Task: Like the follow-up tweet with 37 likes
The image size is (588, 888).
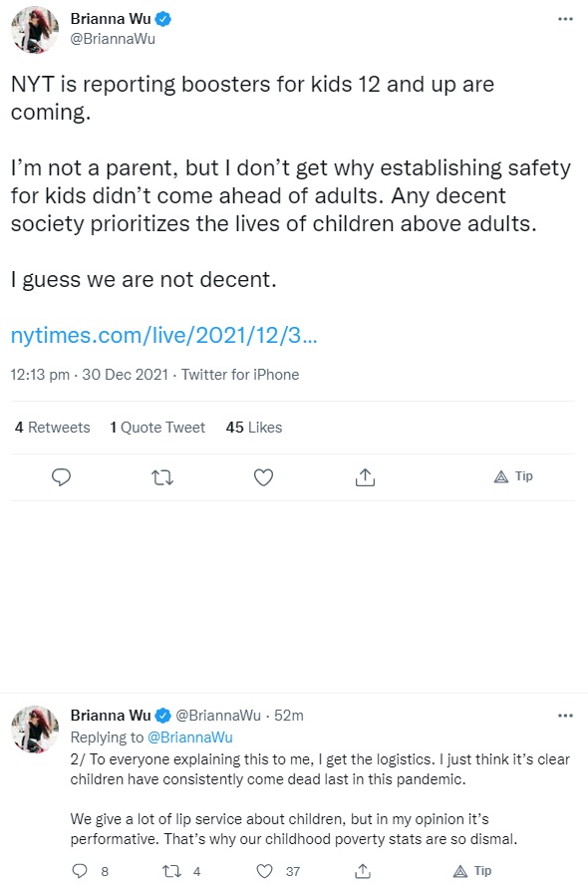Action: click(264, 870)
